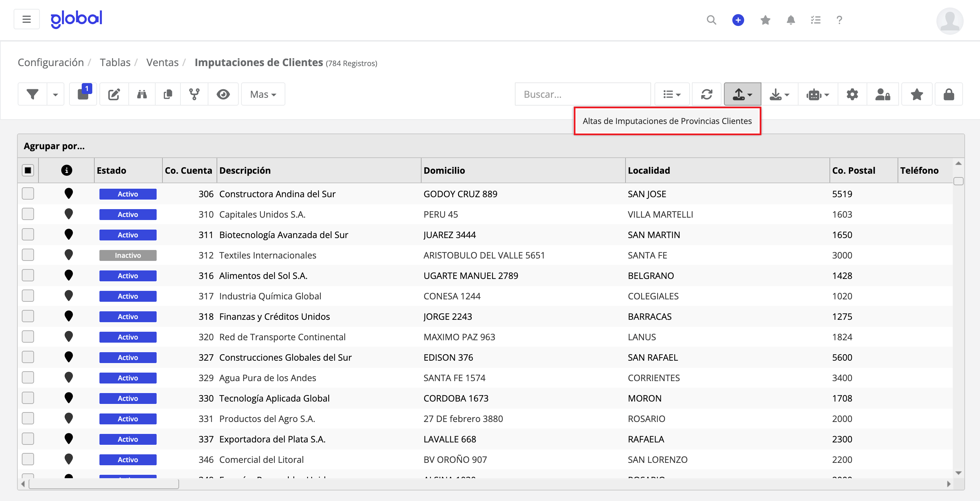The height and width of the screenshot is (501, 980).
Task: Open the task checklist icon
Action: pyautogui.click(x=816, y=20)
